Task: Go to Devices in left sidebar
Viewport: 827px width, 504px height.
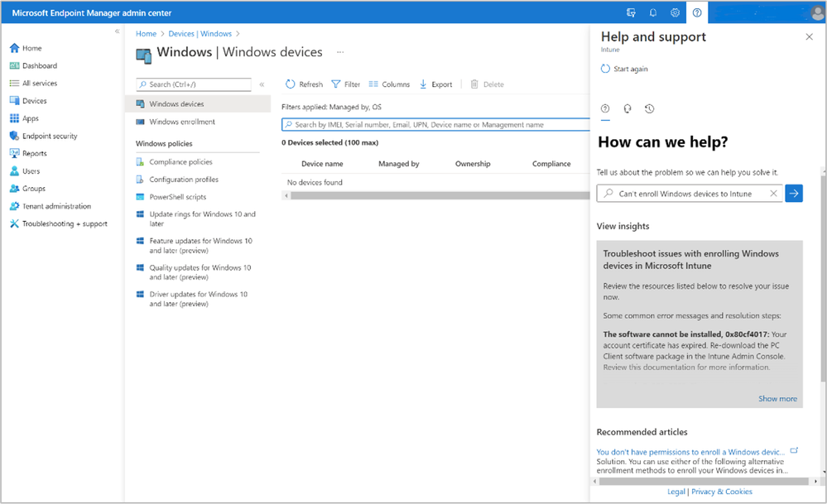Action: coord(28,101)
